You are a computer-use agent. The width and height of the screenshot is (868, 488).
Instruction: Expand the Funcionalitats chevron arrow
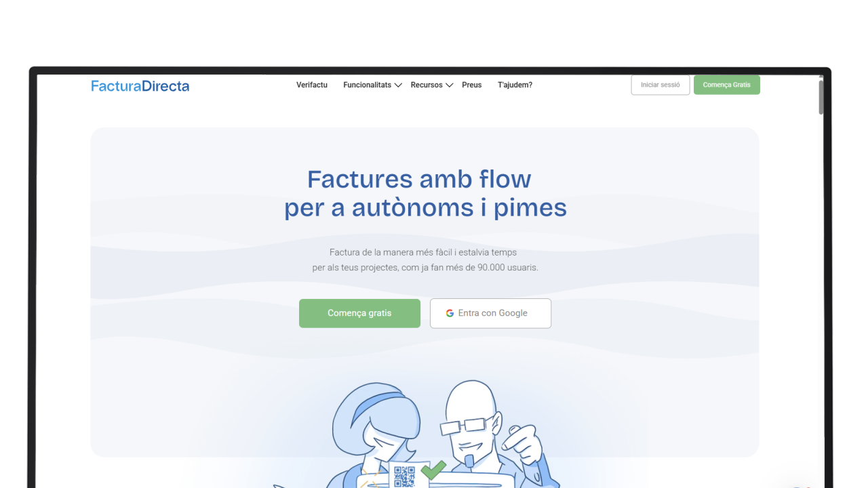coord(398,85)
